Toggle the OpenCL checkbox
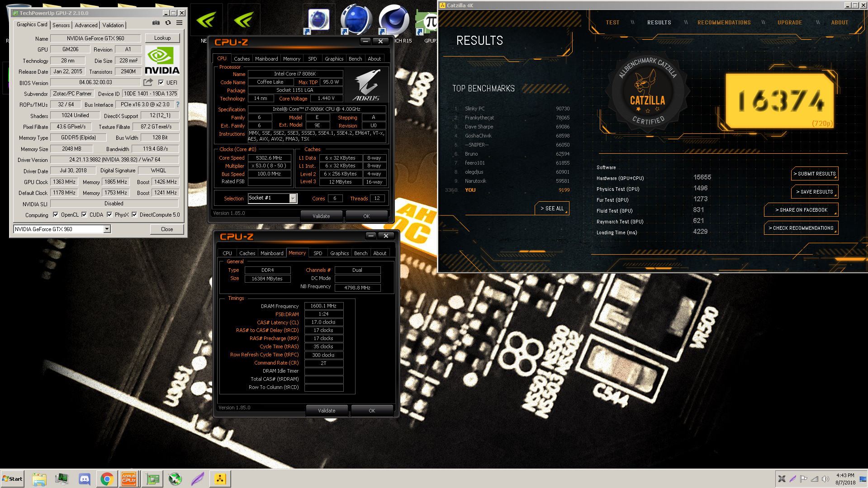 coord(56,215)
